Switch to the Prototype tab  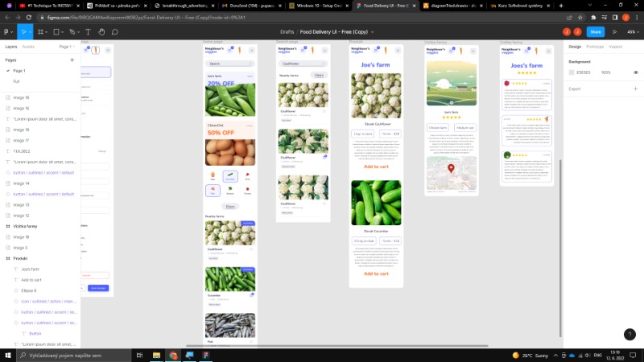[x=595, y=47]
